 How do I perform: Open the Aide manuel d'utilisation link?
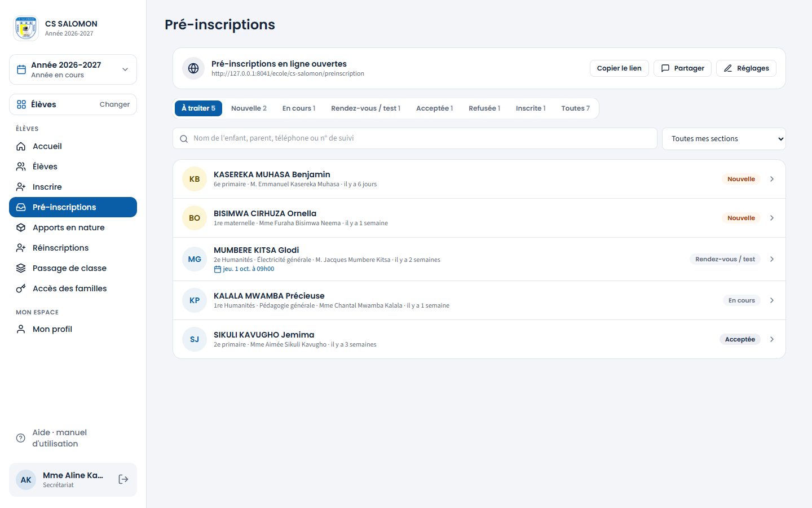coord(73,438)
